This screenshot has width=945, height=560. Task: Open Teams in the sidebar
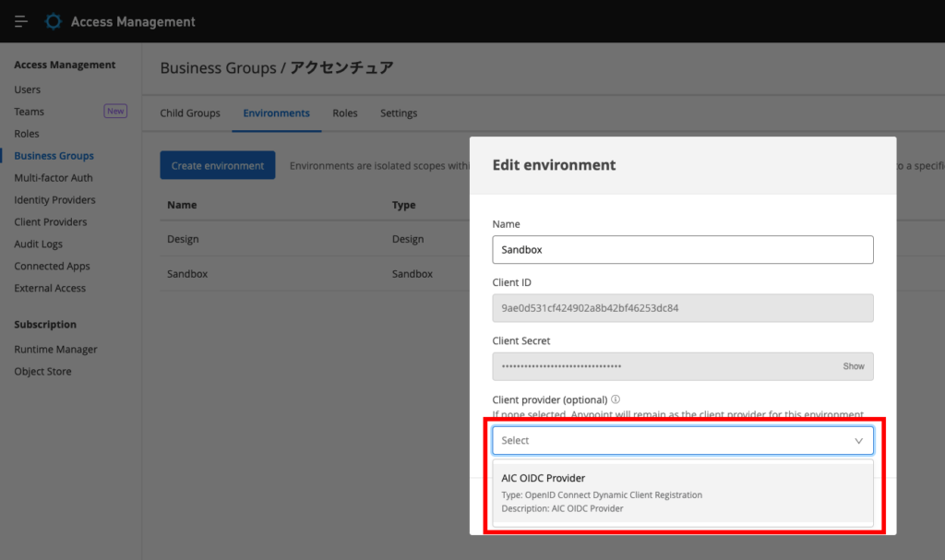(x=30, y=112)
